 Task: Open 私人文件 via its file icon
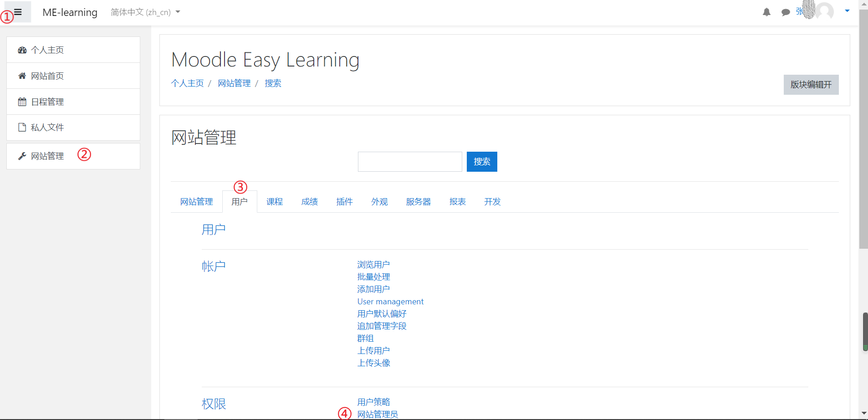coord(22,128)
